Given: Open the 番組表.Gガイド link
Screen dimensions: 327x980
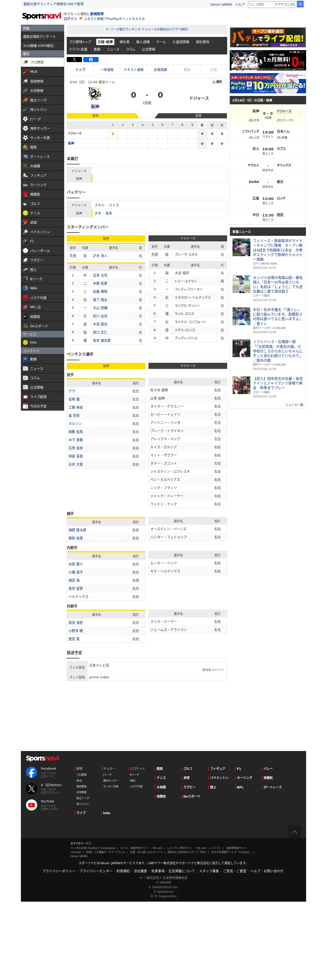Looking at the screenshot, I should (x=212, y=670).
